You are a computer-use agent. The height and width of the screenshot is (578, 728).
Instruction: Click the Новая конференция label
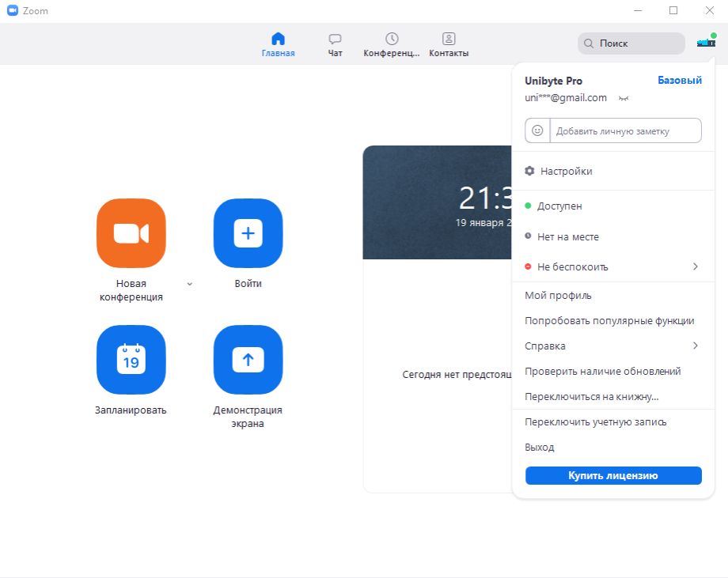tap(131, 290)
